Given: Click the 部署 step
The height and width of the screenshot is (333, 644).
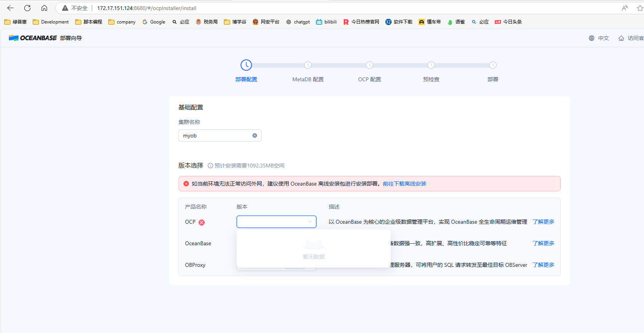Looking at the screenshot, I should [493, 79].
